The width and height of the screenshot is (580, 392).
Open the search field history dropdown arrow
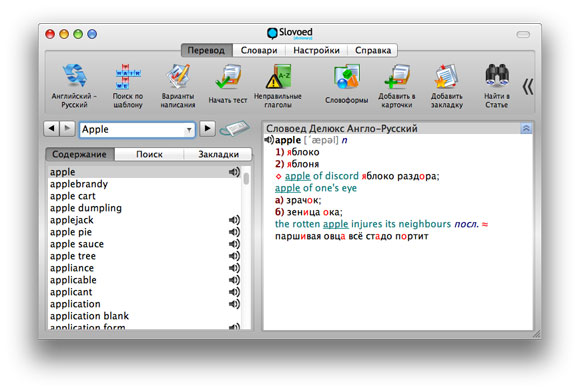pos(189,130)
